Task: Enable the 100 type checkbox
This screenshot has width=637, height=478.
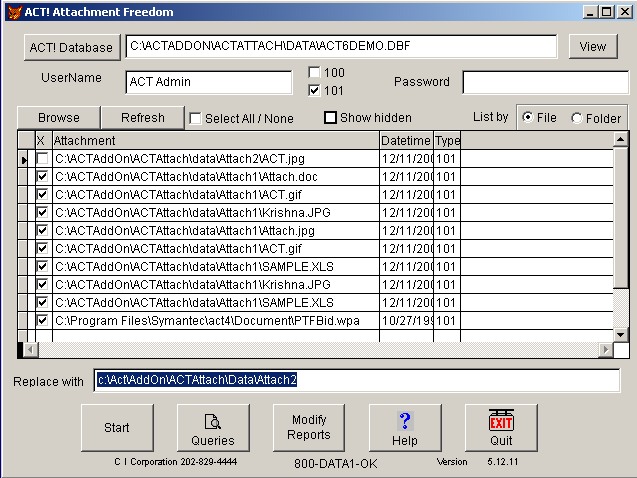Action: [x=314, y=72]
